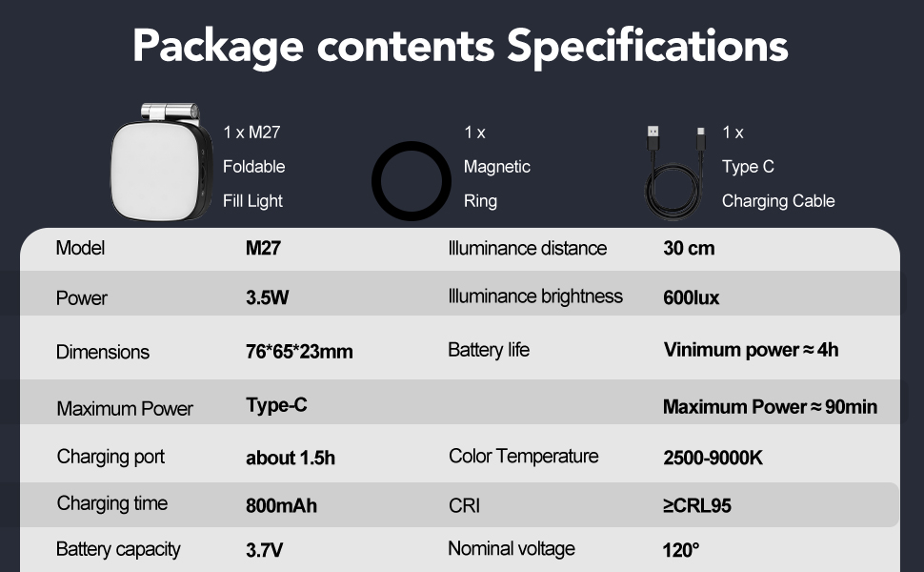
Task: Click the black magnetic ring icon
Action: pyautogui.click(x=410, y=181)
